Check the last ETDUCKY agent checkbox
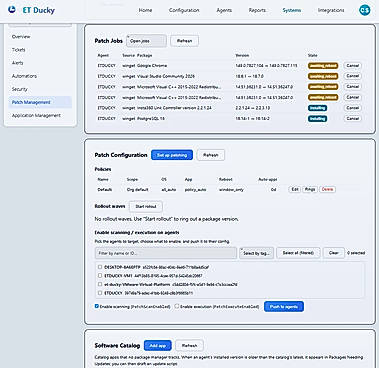Screen dimensions: 379x368 click(100, 293)
